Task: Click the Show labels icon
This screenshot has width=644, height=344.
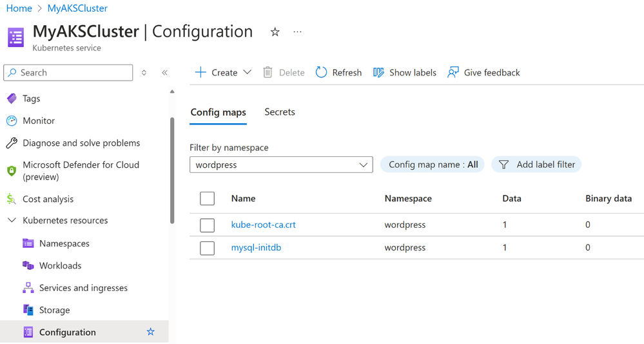Action: [378, 72]
